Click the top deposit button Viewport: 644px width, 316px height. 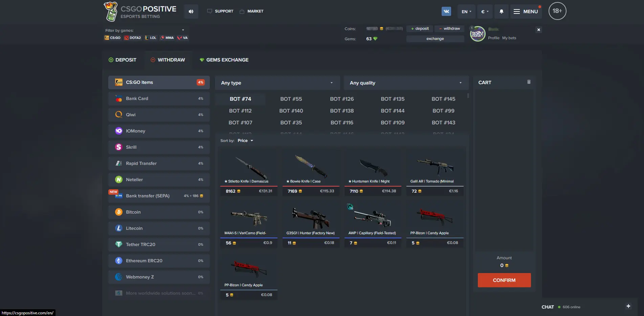tap(420, 29)
